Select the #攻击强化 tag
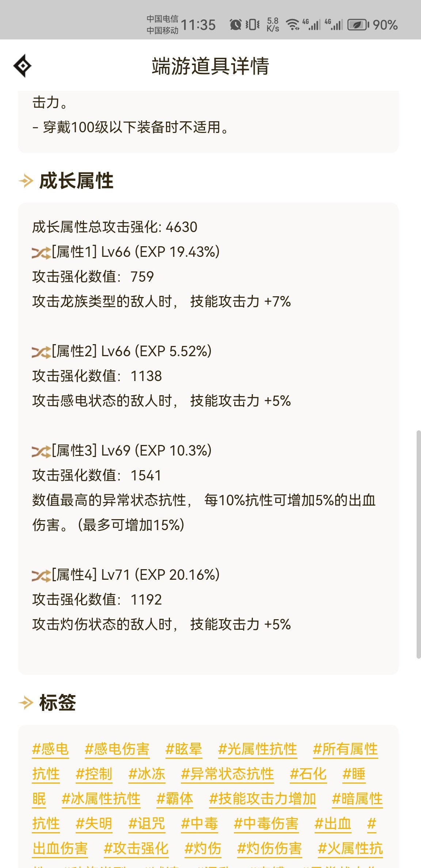 point(136,848)
